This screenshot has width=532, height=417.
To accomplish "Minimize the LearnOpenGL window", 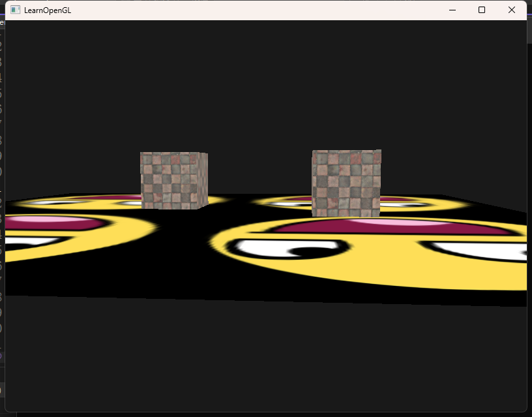I will tap(452, 10).
